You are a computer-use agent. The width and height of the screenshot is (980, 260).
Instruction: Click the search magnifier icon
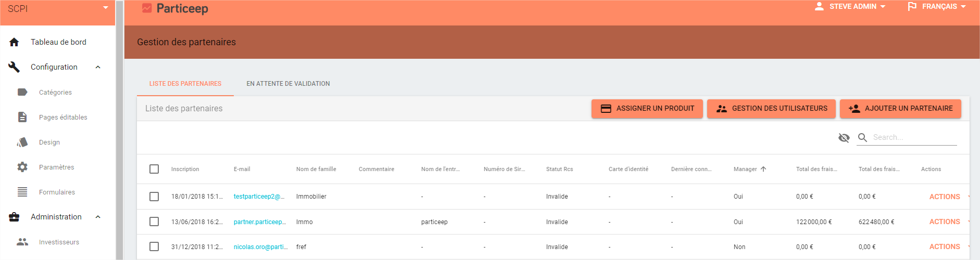tap(863, 137)
